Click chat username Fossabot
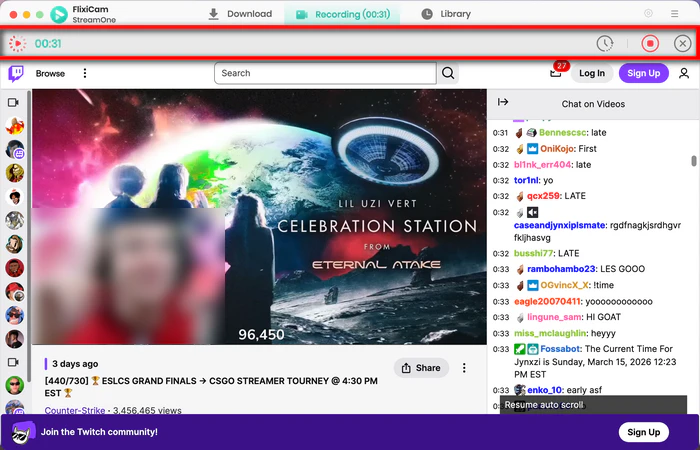Screen dimensions: 700x450 click(560, 349)
